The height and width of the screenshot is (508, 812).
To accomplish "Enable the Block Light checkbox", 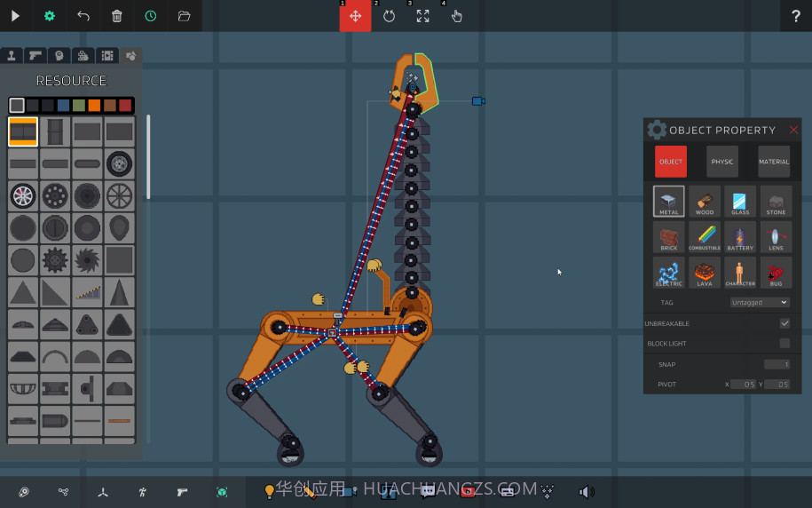I will point(784,344).
